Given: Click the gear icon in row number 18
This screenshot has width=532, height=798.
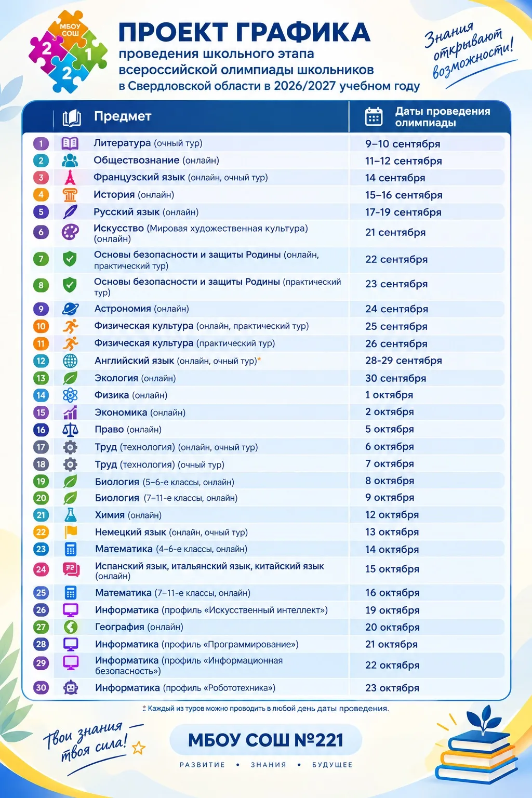Looking at the screenshot, I should click(70, 464).
